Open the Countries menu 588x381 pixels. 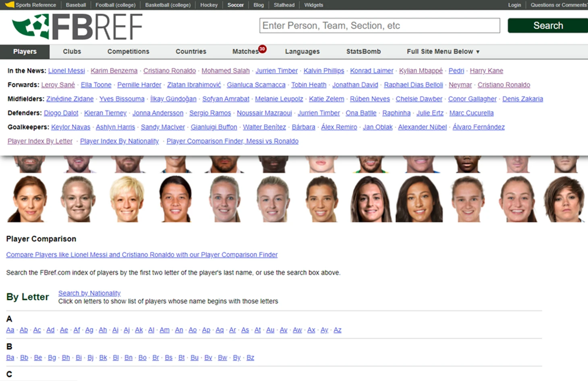coord(190,51)
